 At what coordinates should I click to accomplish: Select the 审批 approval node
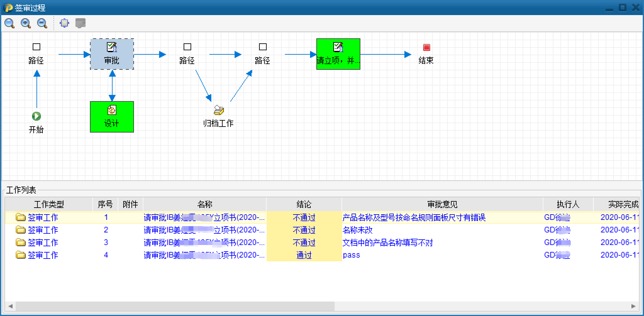112,54
